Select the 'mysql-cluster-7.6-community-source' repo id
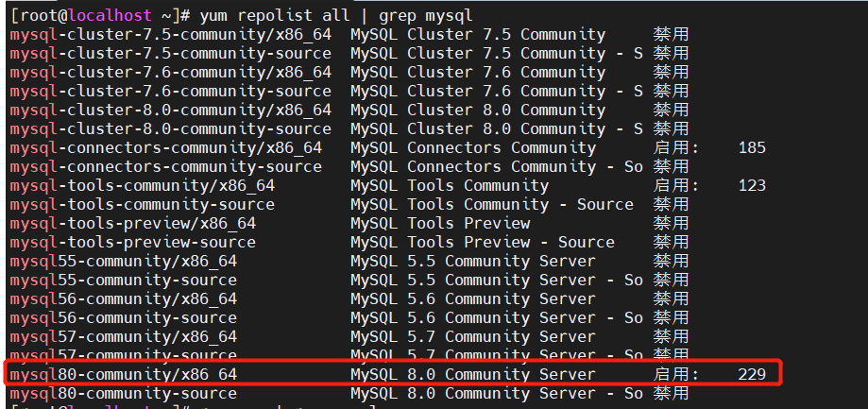868x409 pixels. click(171, 92)
